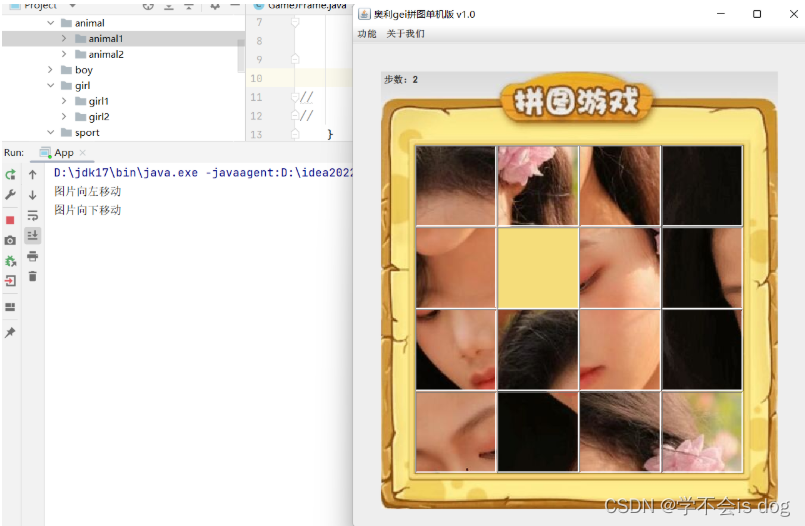Screen dimensions: 805x526
Task: Click the exit icon in Run sidebar
Action: coord(10,281)
